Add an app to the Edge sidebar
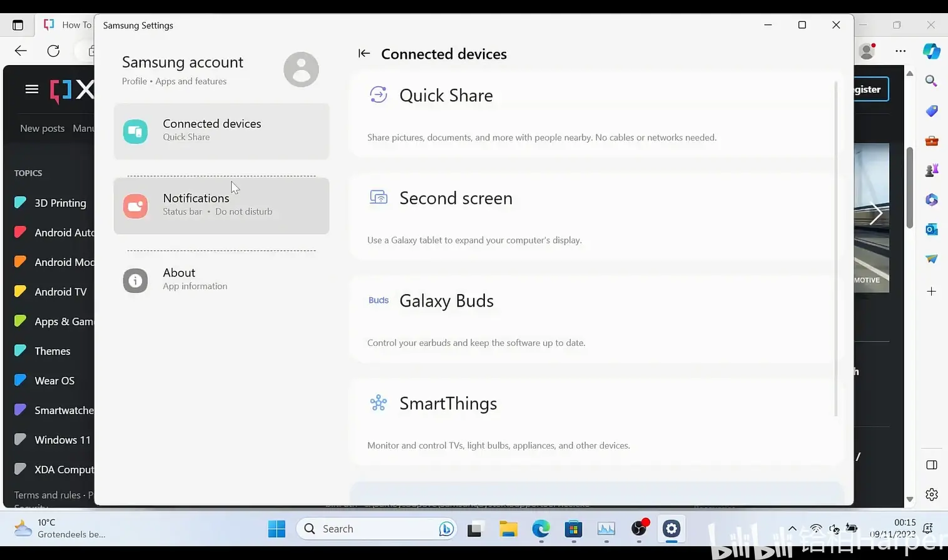 tap(932, 292)
